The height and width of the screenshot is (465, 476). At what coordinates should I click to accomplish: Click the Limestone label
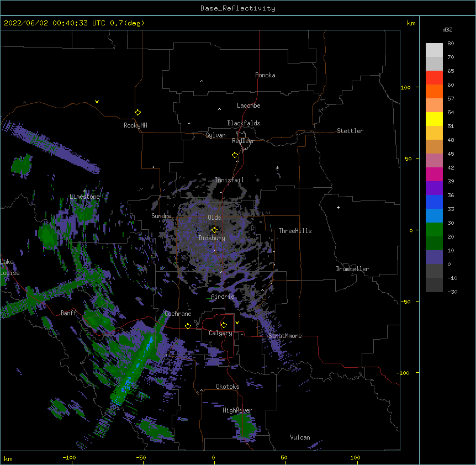[x=84, y=197]
